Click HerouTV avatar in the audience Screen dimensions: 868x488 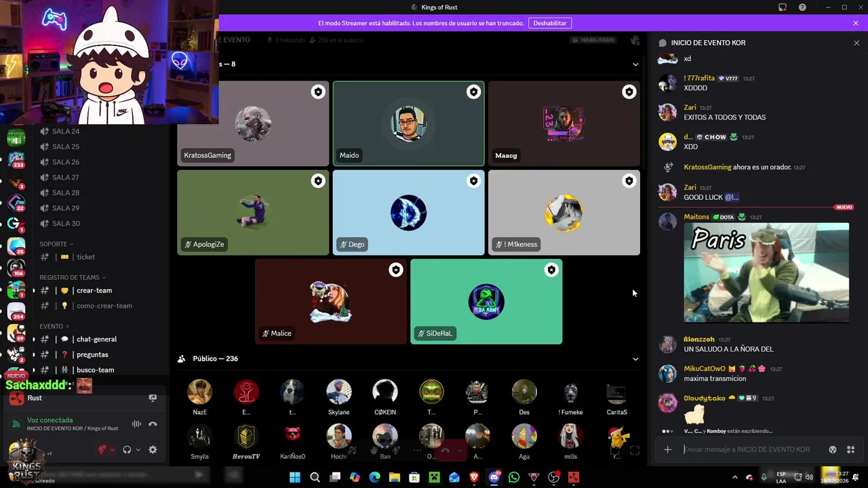(x=246, y=436)
